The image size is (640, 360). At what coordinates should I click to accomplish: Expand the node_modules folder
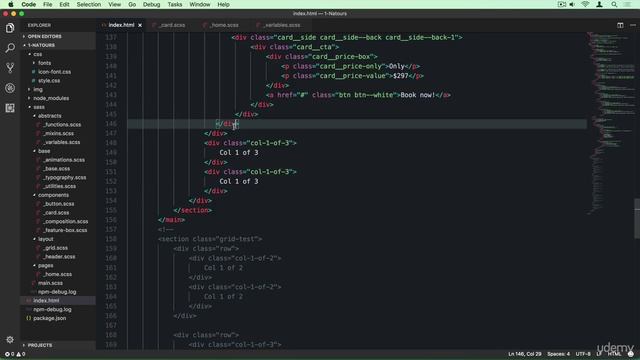[x=58, y=98]
